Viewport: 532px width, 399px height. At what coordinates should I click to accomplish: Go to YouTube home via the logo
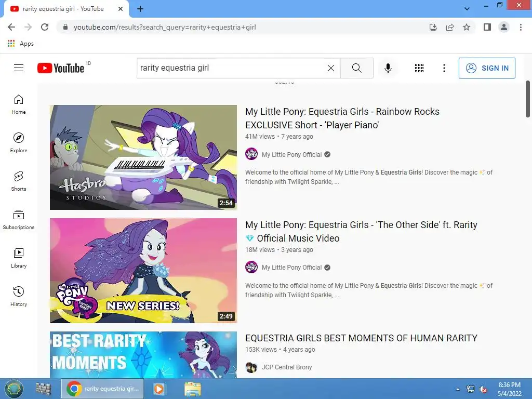(x=61, y=68)
